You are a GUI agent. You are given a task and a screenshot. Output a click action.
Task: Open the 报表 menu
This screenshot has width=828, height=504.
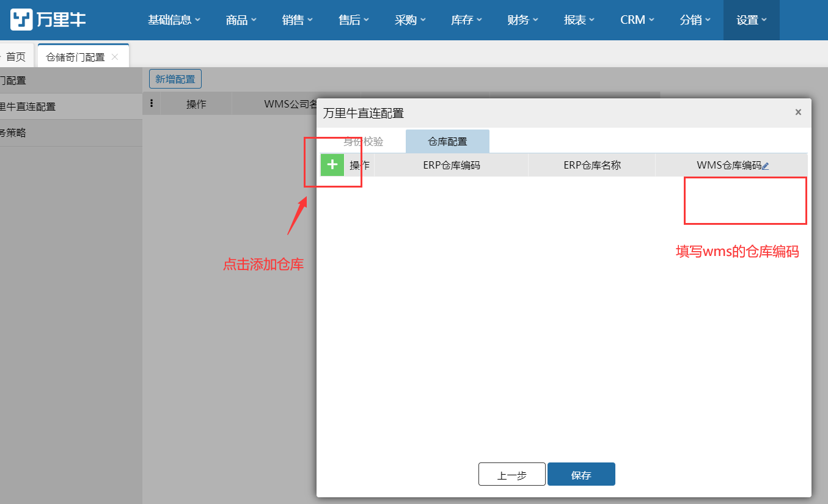pos(579,20)
